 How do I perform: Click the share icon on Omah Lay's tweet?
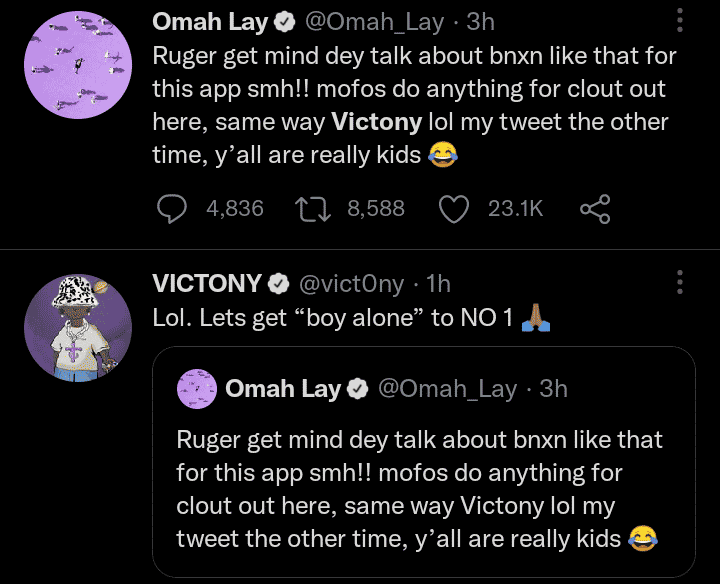595,208
